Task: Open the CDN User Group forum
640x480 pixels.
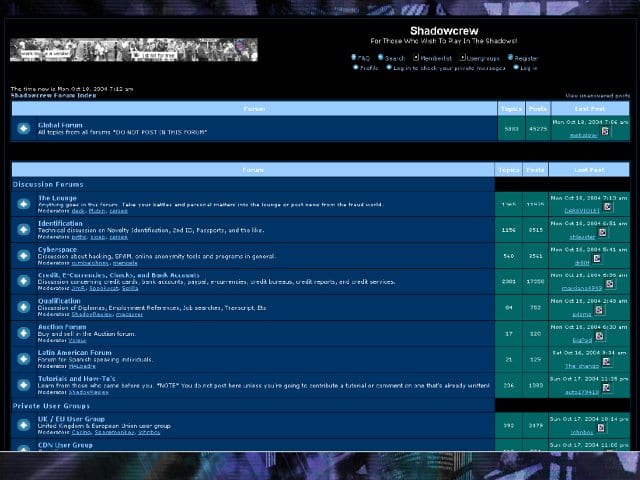Action: (65, 445)
